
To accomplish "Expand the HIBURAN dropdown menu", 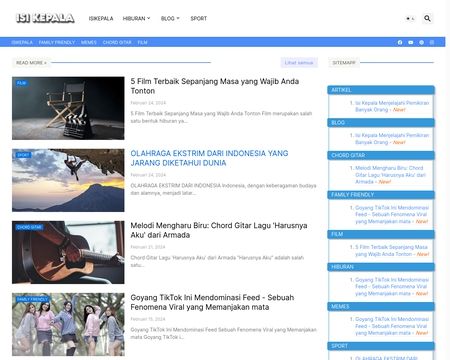I will coord(136,18).
